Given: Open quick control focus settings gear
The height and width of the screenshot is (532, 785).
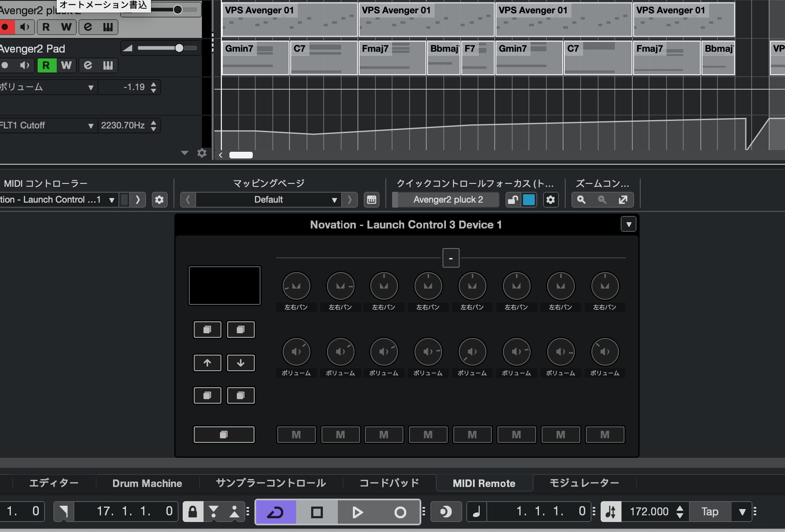Looking at the screenshot, I should (x=551, y=200).
